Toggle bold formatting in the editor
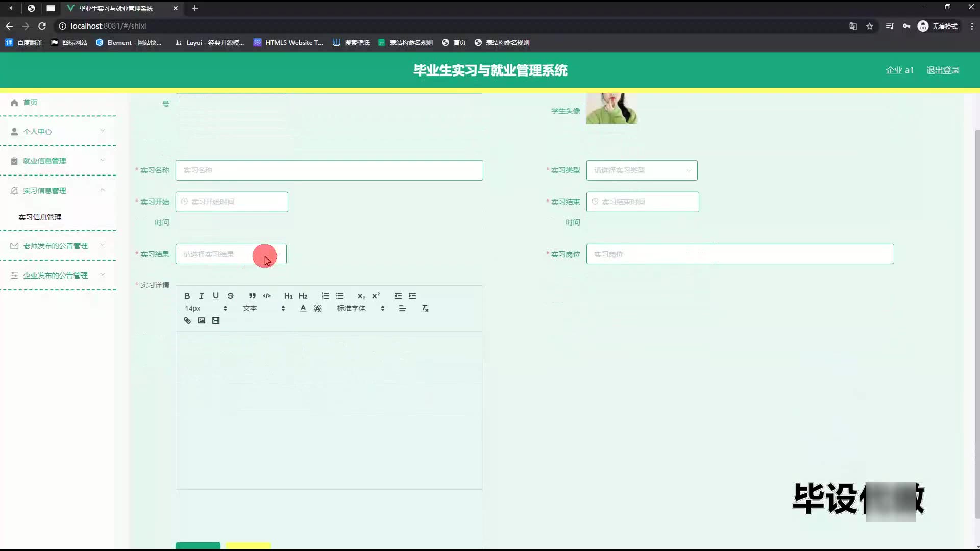 point(187,296)
